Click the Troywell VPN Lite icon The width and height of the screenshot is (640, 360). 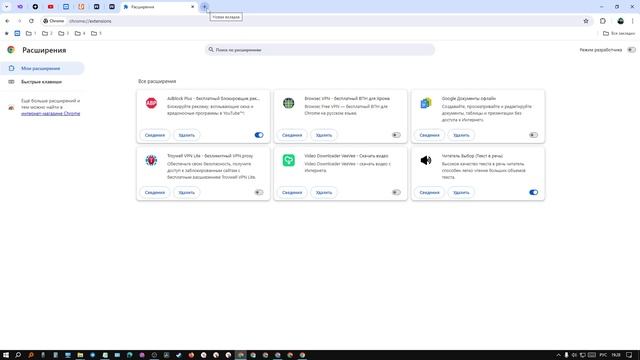point(151,160)
